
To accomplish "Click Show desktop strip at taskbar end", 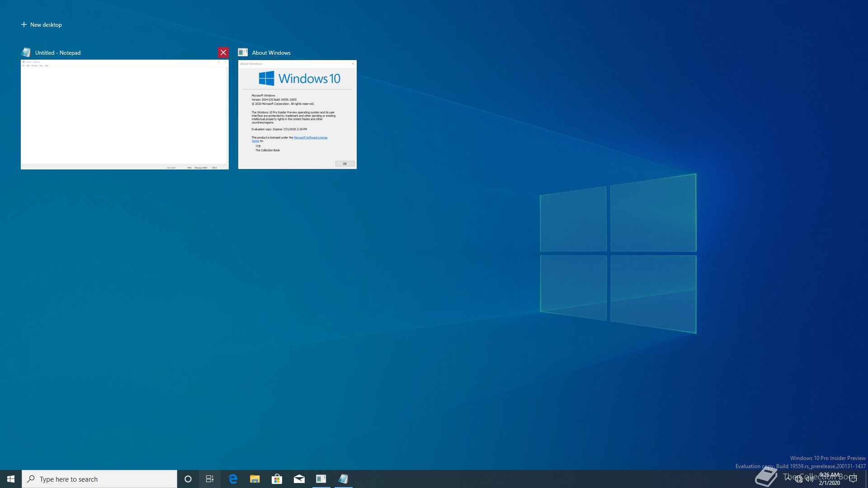I will pos(866,479).
